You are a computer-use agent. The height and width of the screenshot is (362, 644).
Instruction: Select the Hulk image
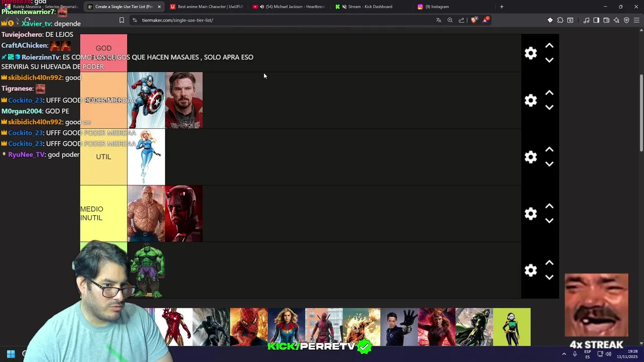pos(147,270)
